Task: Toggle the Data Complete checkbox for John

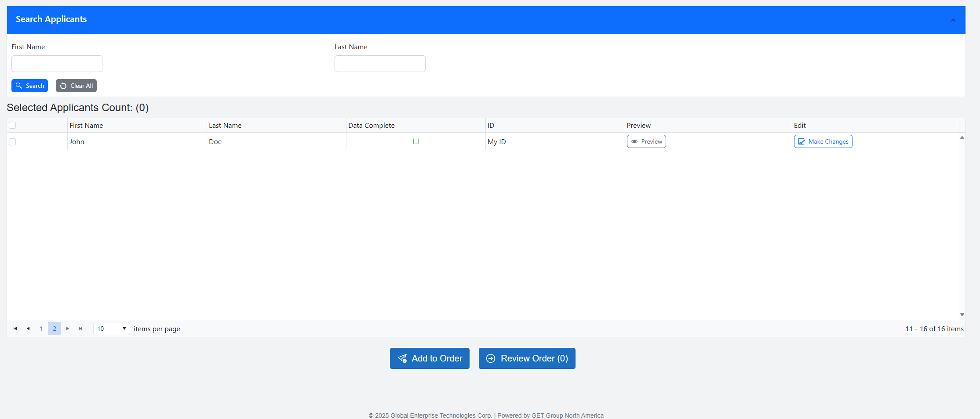Action: (x=415, y=141)
